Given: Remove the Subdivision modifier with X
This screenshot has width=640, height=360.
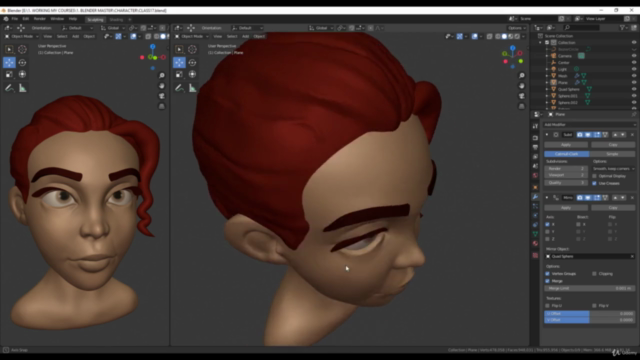Looking at the screenshot, I should coord(632,135).
